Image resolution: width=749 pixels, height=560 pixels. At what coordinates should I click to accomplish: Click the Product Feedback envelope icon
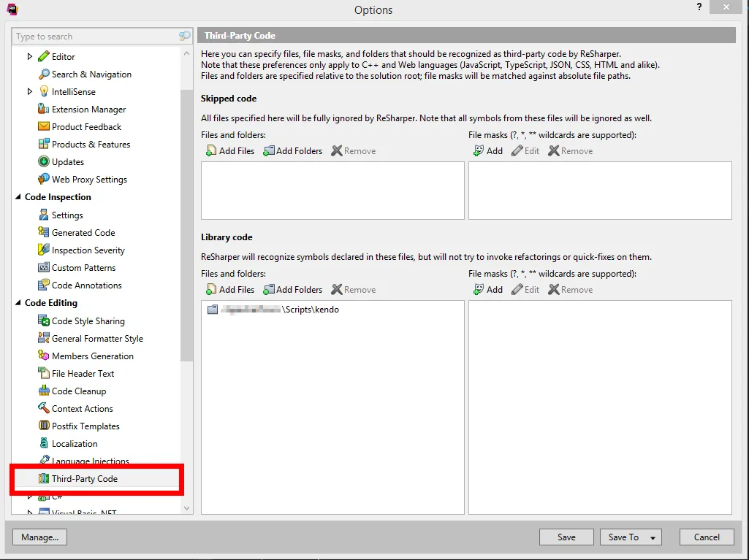click(43, 126)
